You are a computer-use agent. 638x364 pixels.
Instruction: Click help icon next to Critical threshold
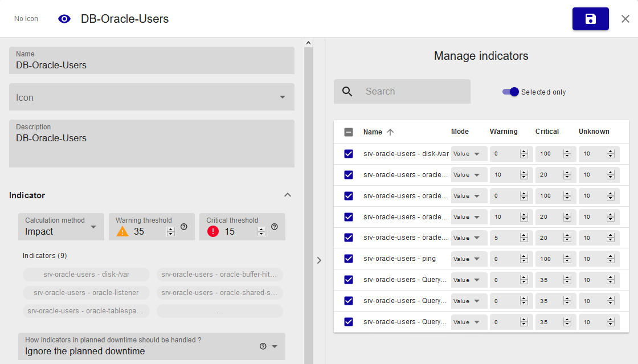coord(275,227)
